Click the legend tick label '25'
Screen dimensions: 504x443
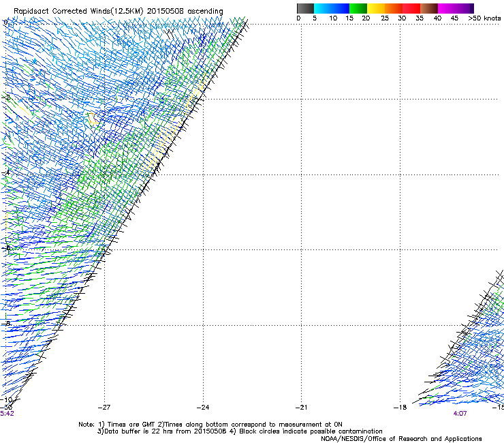pyautogui.click(x=385, y=18)
